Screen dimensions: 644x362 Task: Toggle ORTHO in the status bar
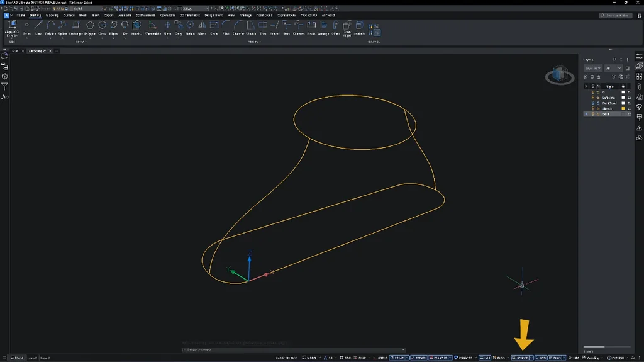(x=380, y=358)
